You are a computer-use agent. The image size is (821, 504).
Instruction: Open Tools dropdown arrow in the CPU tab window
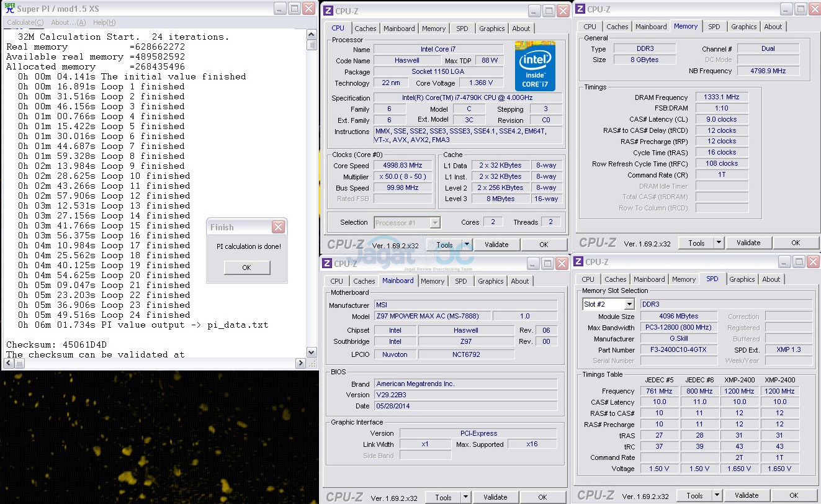(467, 245)
